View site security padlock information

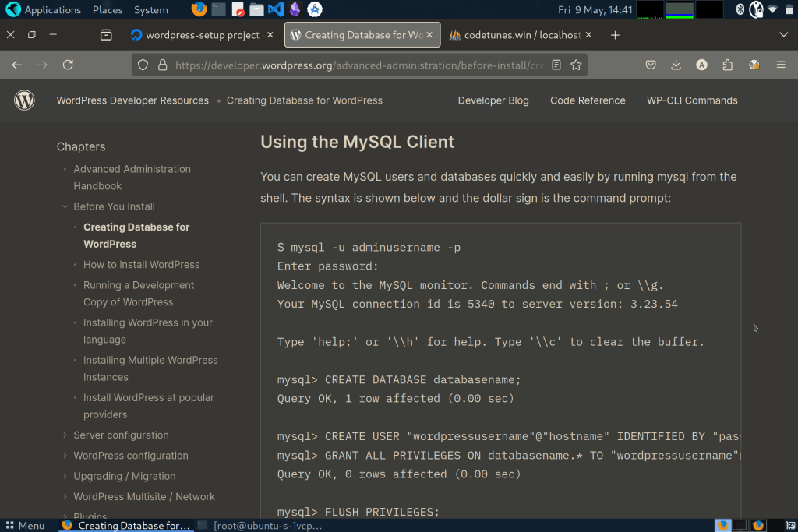point(162,65)
